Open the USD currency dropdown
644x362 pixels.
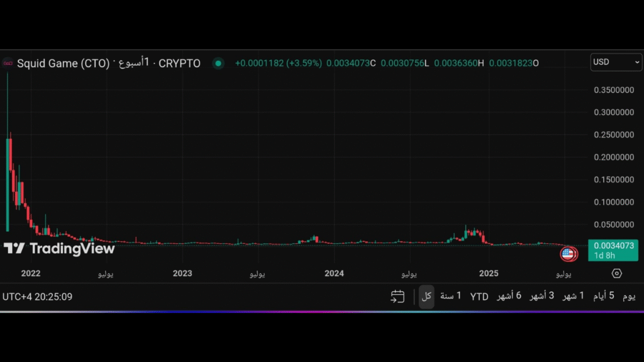point(616,62)
